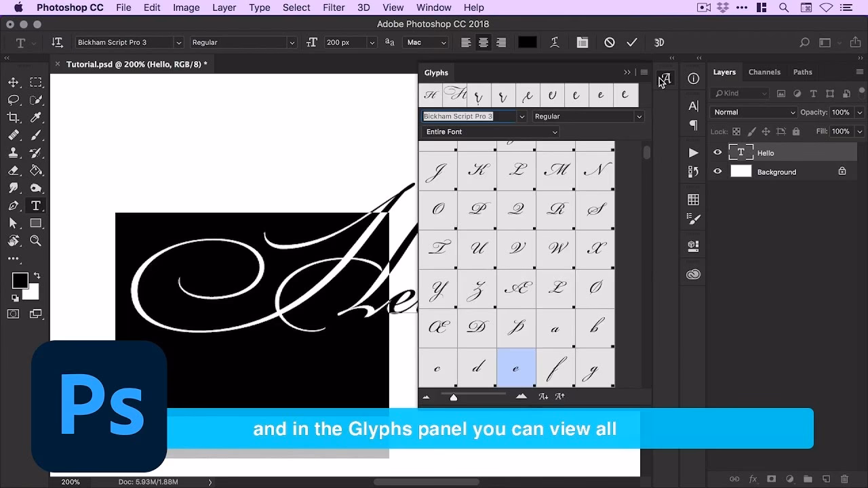This screenshot has width=868, height=488.
Task: Delete layer with the trash icon
Action: tap(843, 479)
